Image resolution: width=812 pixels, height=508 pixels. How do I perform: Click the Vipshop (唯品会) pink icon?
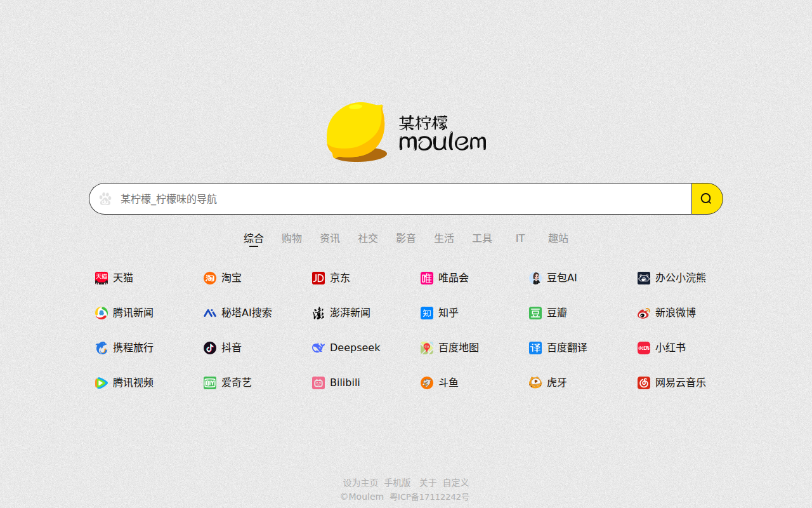tap(427, 278)
